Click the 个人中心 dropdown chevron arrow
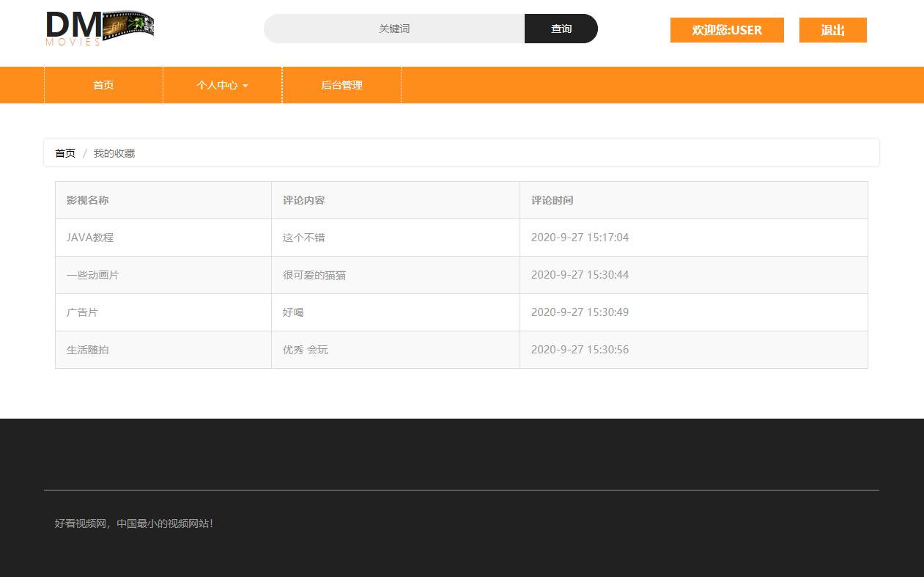 coord(244,86)
